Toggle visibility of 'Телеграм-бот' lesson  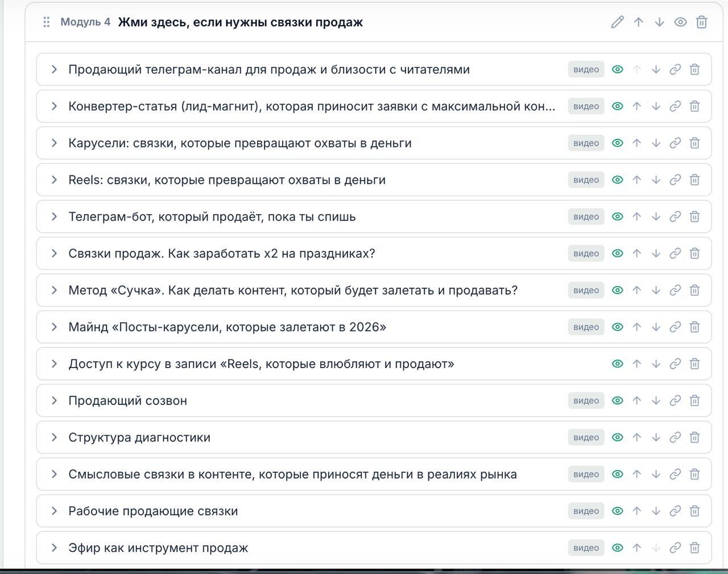tap(618, 217)
